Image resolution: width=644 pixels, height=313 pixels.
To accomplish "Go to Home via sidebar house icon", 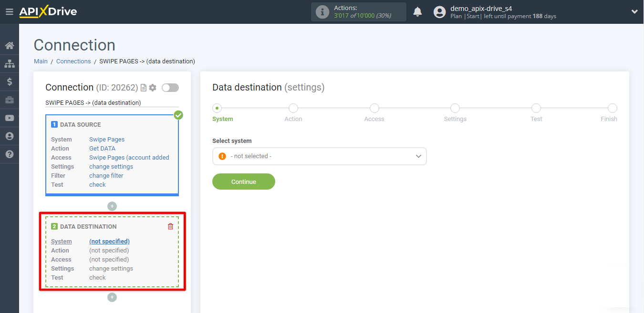I will 10,46.
